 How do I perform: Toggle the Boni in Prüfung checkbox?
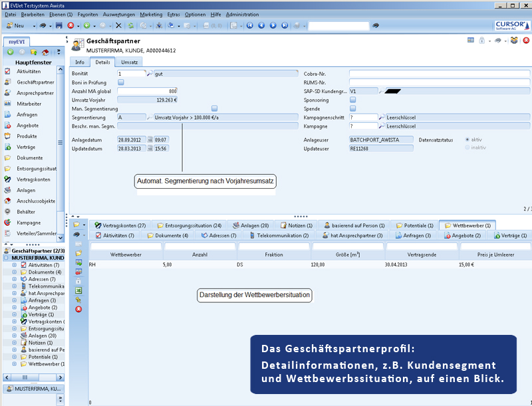(120, 82)
